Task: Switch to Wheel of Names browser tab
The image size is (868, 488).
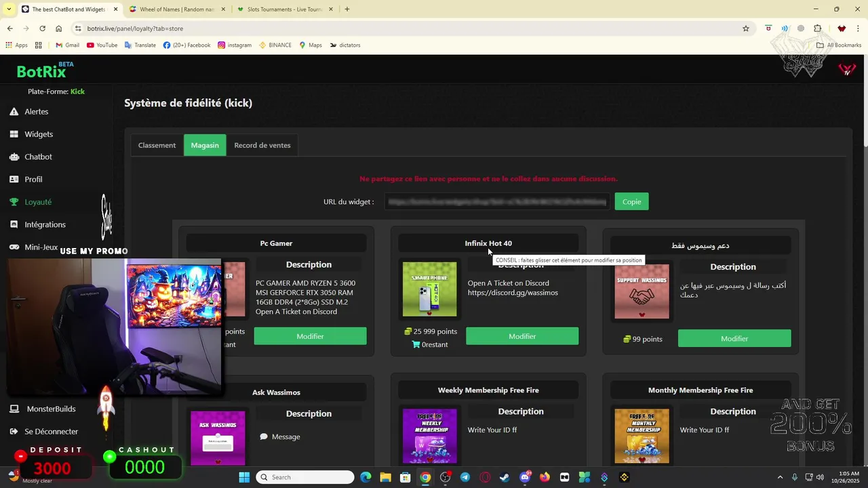Action: [176, 9]
